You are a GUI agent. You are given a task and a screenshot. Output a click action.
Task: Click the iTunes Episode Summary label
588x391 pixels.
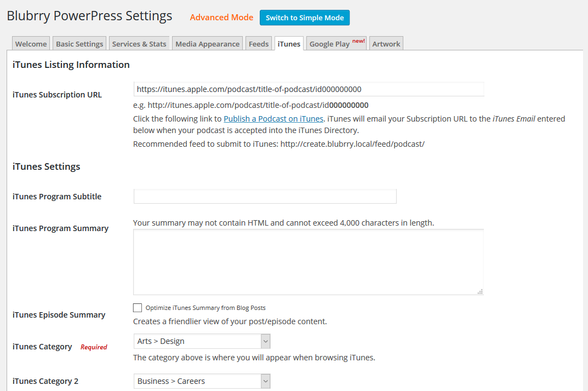click(x=59, y=315)
